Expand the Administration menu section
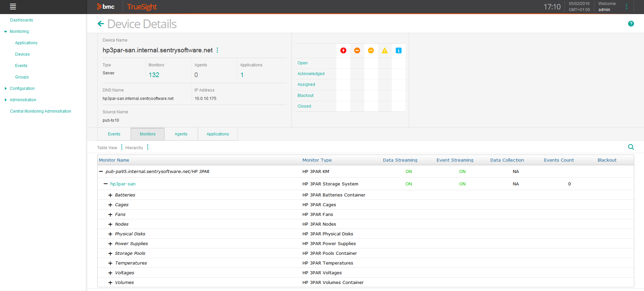Image resolution: width=644 pixels, height=291 pixels. [x=5, y=100]
